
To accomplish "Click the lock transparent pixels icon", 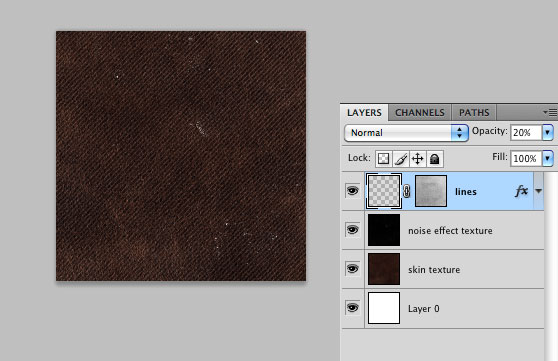I will pos(383,158).
